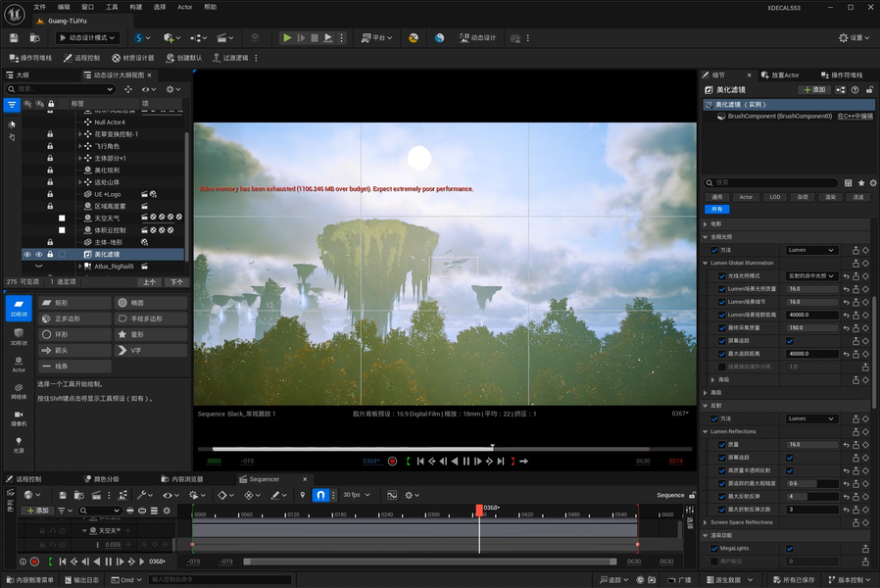Screen dimensions: 880x588
Task: Click the blue filter icon in outliner header
Action: (12, 104)
